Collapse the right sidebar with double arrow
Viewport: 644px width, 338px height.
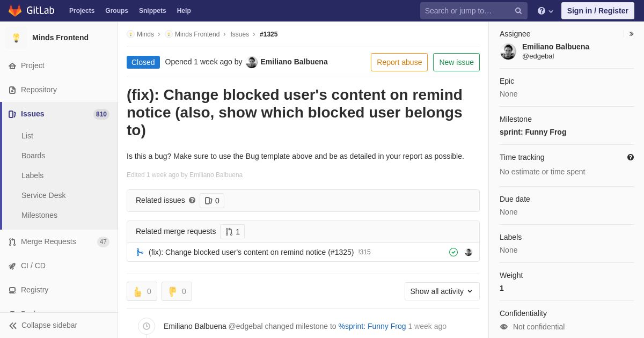pyautogui.click(x=631, y=34)
